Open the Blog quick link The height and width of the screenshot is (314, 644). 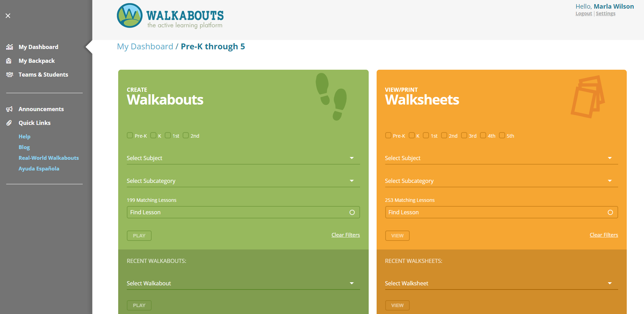click(x=24, y=147)
